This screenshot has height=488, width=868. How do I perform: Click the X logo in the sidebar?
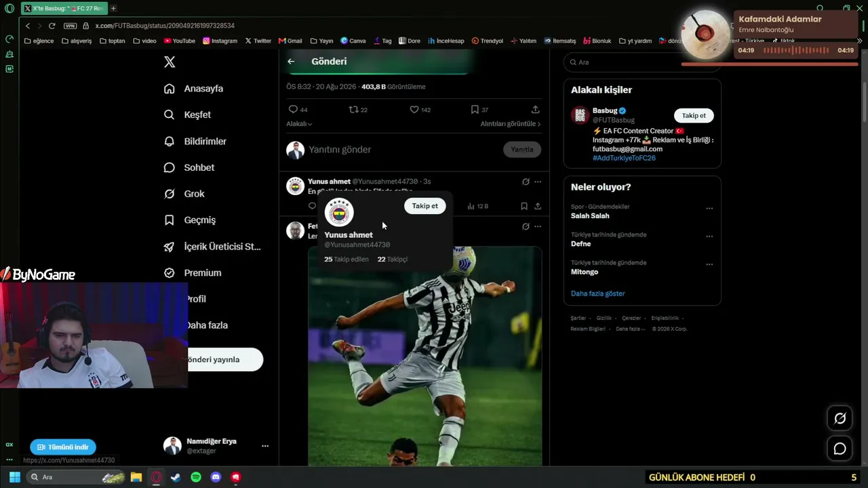[170, 62]
